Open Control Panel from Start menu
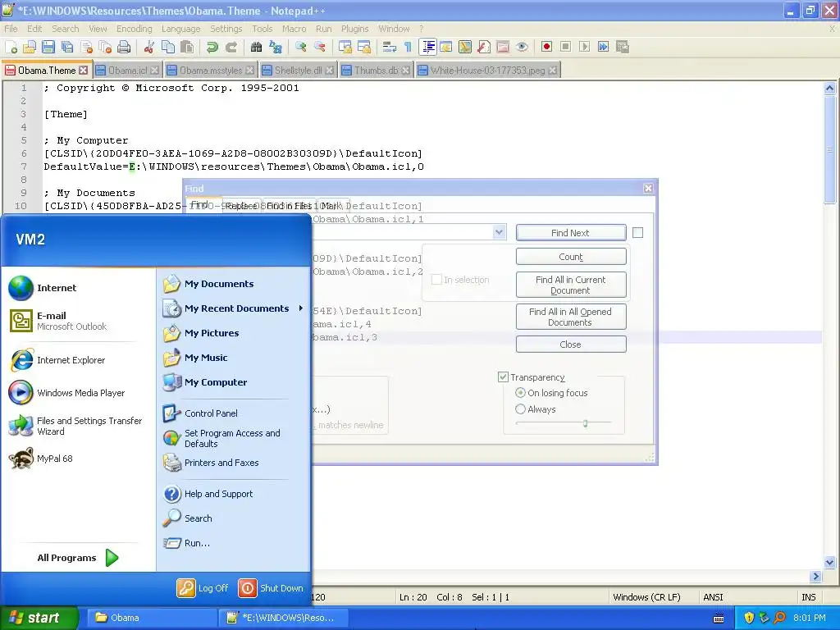The height and width of the screenshot is (630, 840). pyautogui.click(x=200, y=413)
